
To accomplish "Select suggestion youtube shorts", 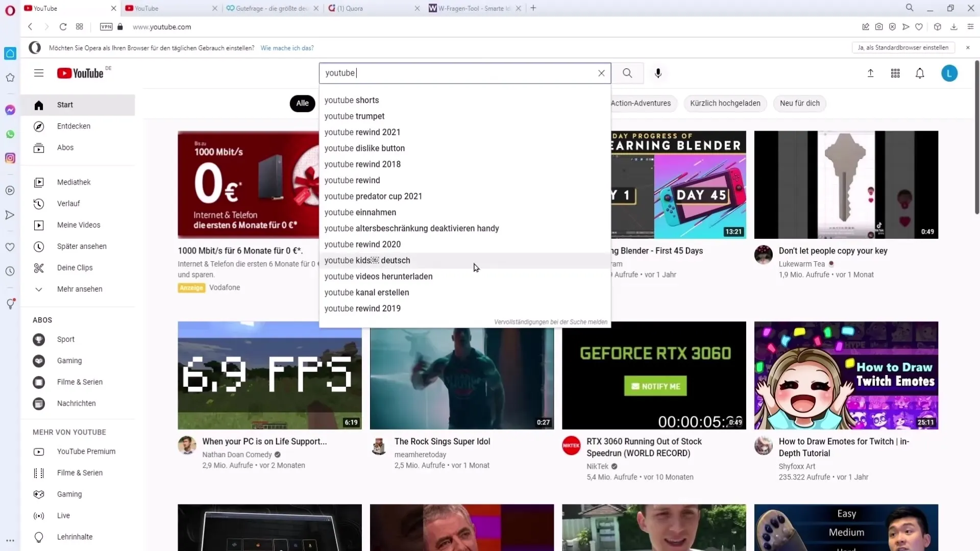I will click(464, 100).
